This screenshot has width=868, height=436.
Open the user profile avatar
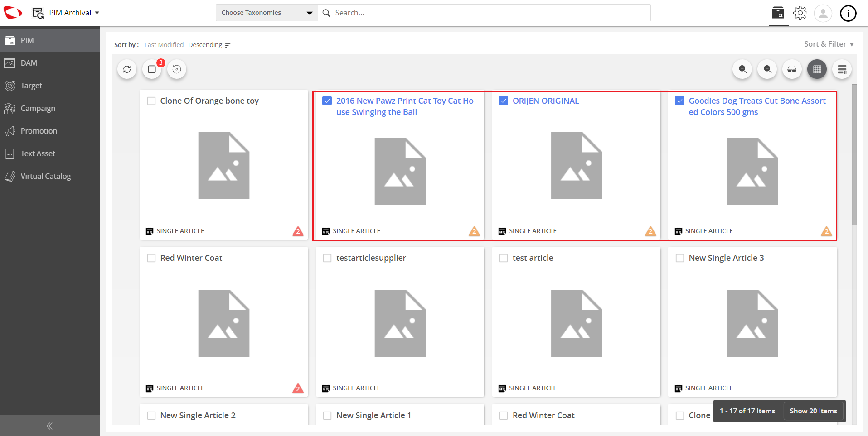(823, 13)
